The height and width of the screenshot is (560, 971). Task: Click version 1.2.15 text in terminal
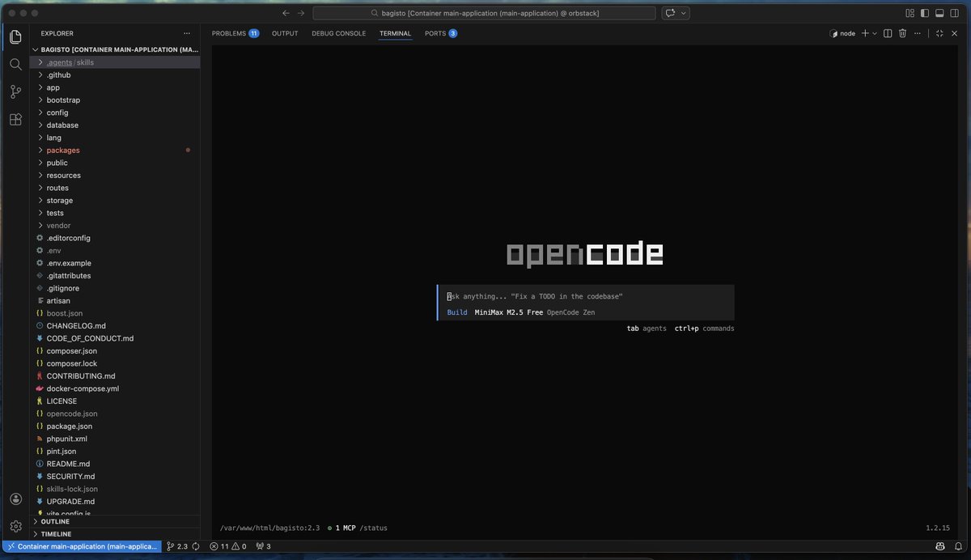[939, 528]
